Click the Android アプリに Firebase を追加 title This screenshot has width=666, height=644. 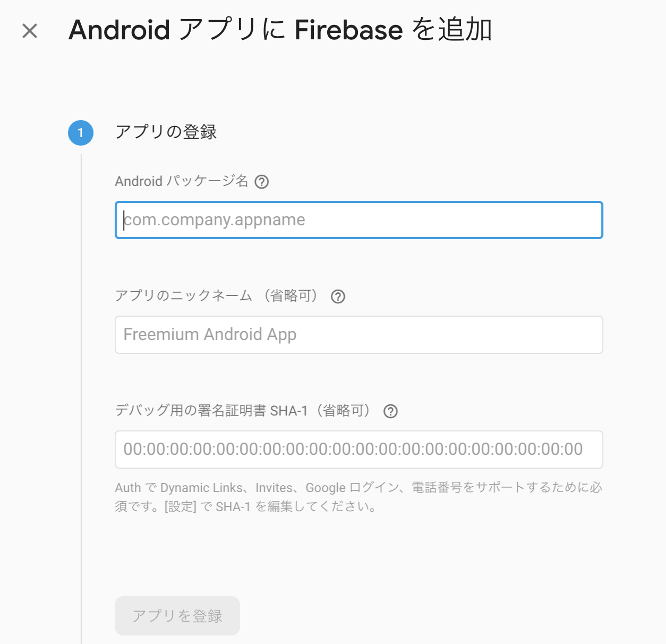point(280,30)
